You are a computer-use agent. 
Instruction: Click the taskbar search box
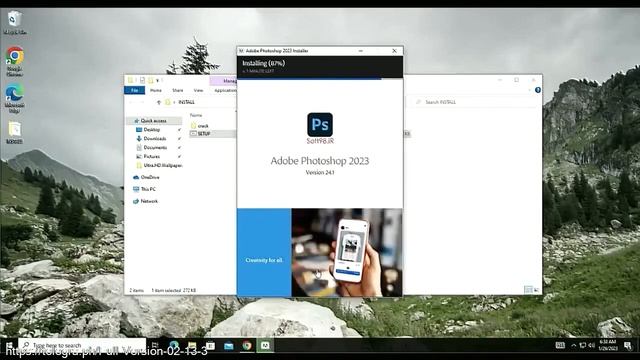(x=82, y=345)
